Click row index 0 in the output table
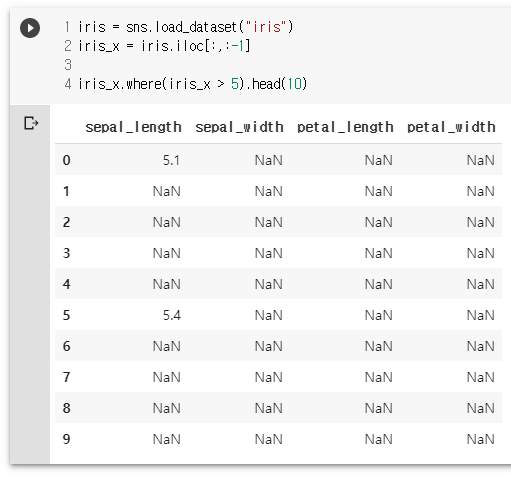 pyautogui.click(x=67, y=160)
